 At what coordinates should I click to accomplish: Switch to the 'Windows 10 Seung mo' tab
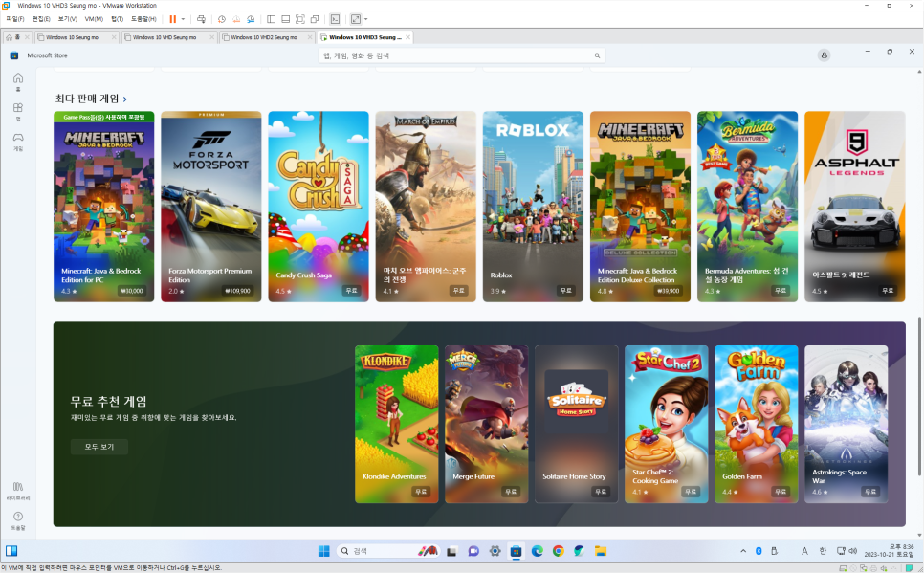coord(76,37)
